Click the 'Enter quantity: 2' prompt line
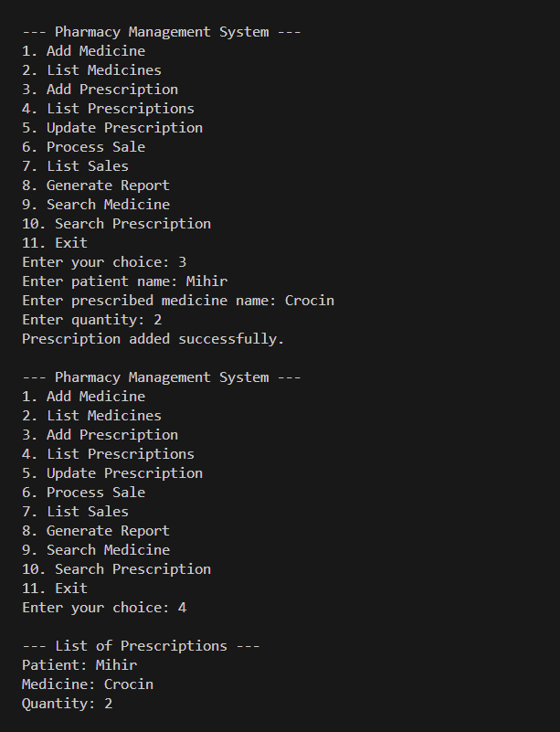The image size is (560, 732). pyautogui.click(x=91, y=320)
